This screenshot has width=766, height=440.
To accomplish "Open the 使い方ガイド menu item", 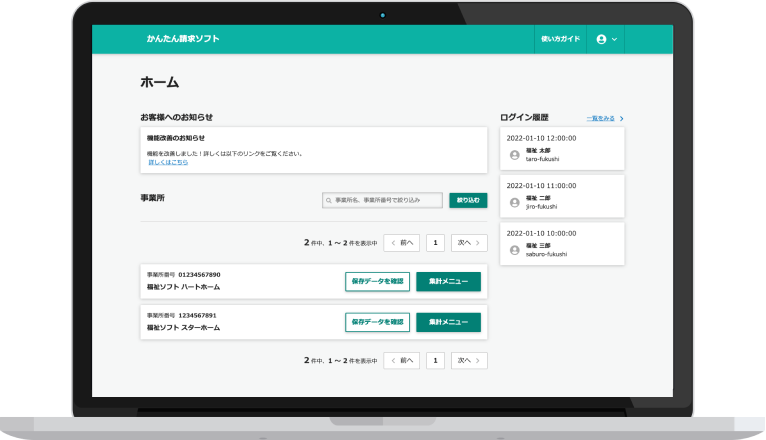I will [x=560, y=39].
